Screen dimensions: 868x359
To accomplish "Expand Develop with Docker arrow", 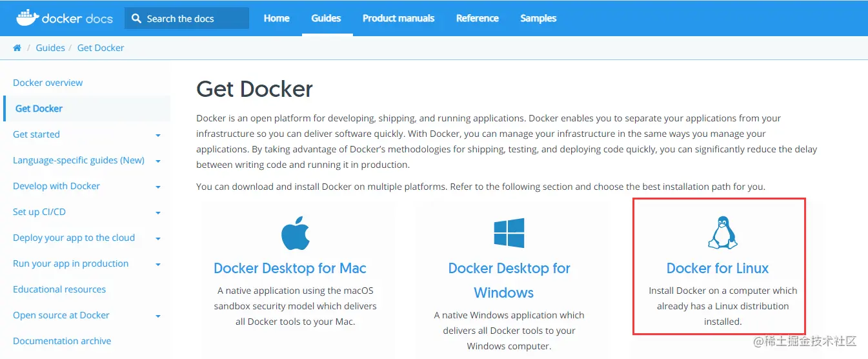I will (158, 187).
